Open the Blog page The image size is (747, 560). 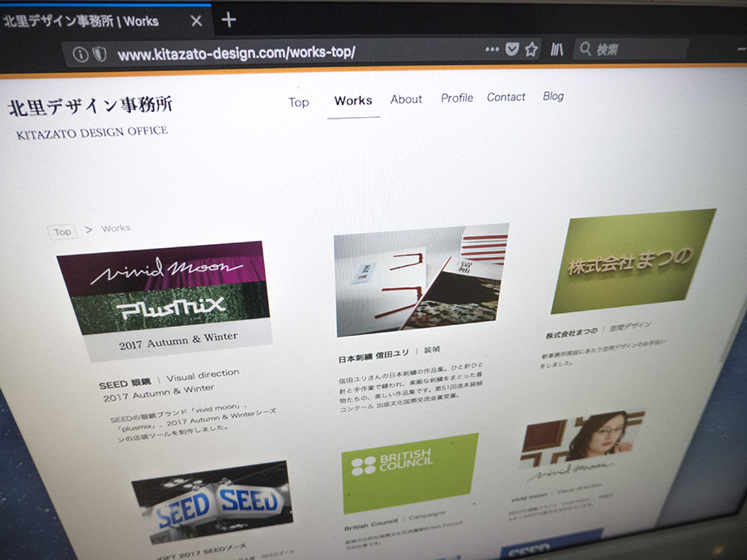(x=553, y=96)
